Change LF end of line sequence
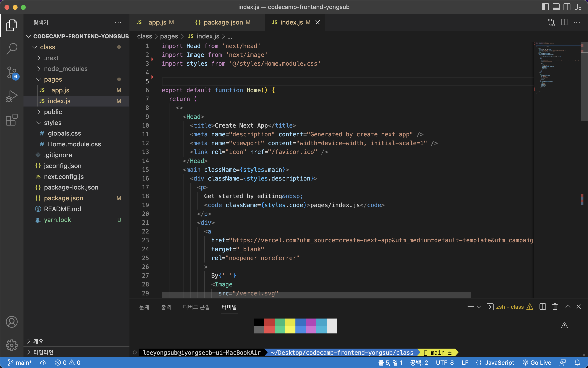 coord(465,363)
